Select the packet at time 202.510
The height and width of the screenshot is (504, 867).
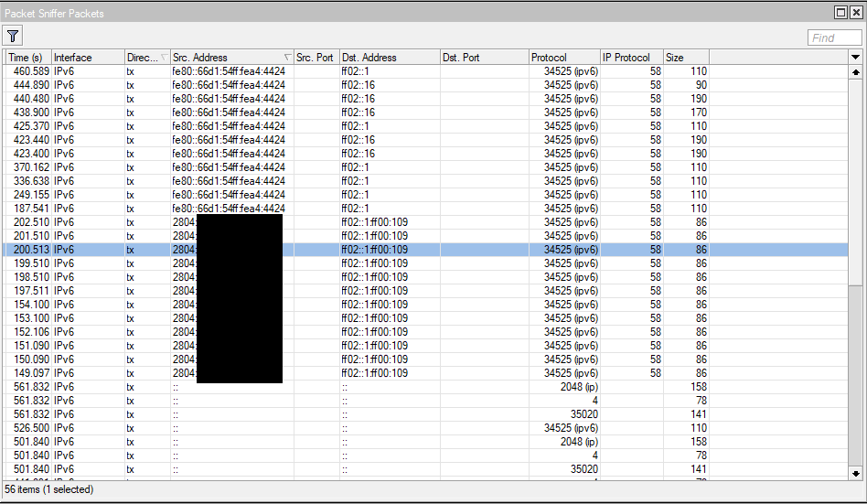pyautogui.click(x=424, y=222)
